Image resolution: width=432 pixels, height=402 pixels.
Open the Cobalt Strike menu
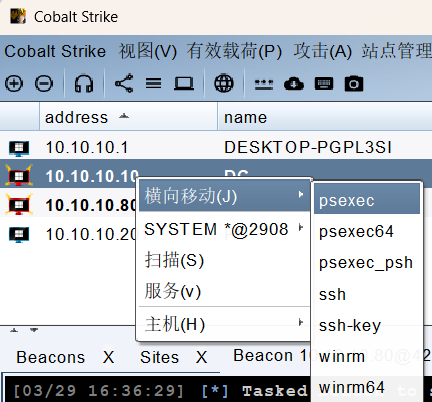pyautogui.click(x=55, y=51)
